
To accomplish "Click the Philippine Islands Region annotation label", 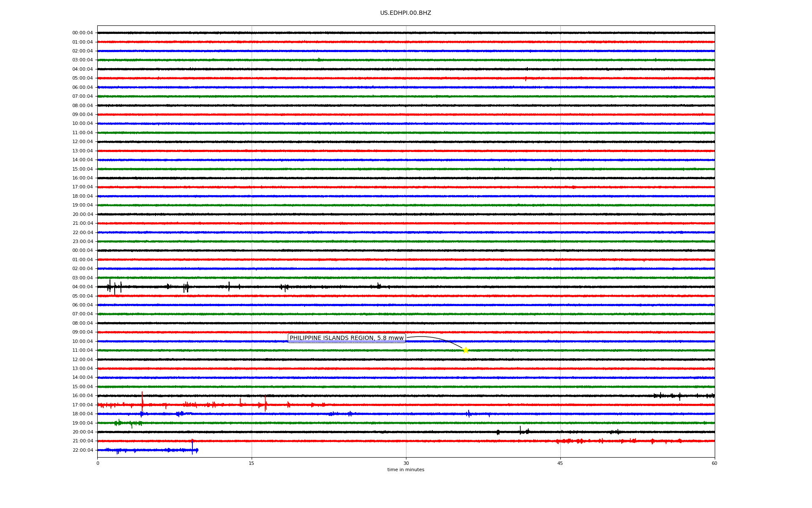I will click(x=346, y=338).
